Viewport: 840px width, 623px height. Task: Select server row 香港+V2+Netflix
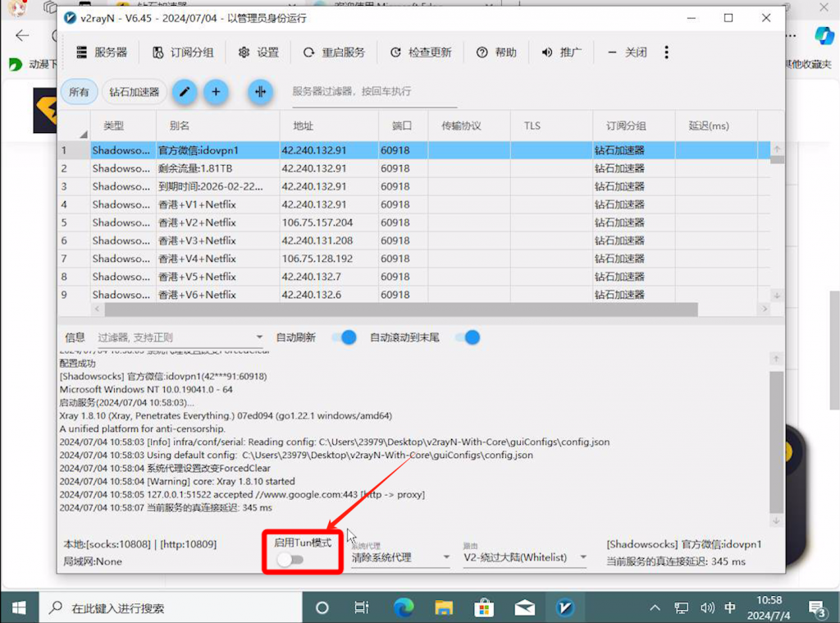[413, 222]
